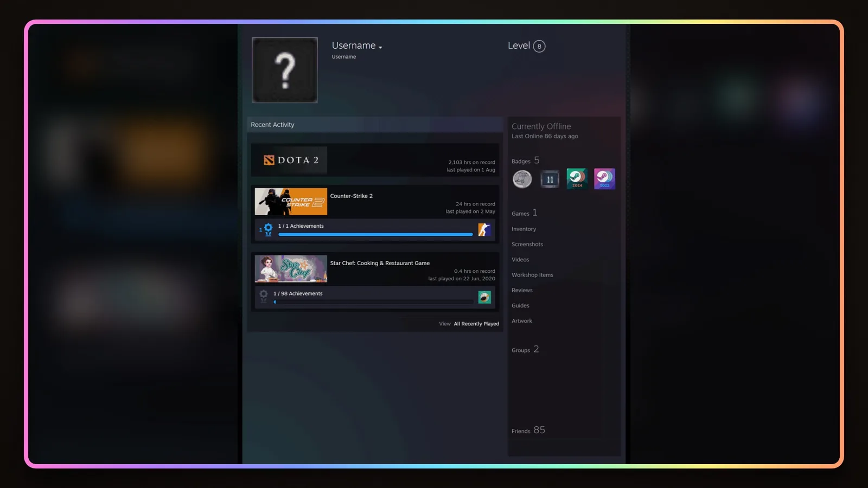The image size is (868, 488).
Task: Click the 2,103 hrs on record text
Action: (471, 162)
